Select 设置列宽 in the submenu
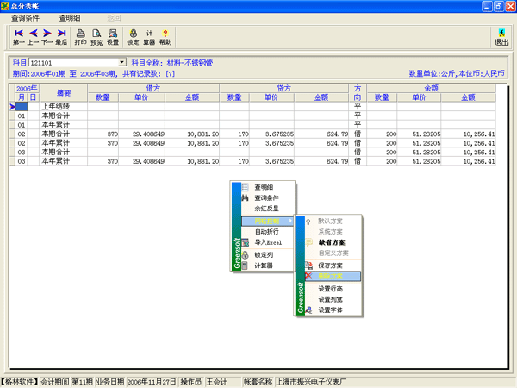Screen dimensions: 517x388 click(x=330, y=299)
